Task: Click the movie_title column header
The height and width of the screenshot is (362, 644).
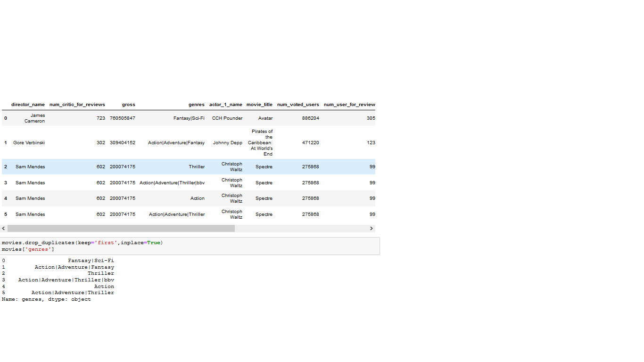Action: (x=259, y=105)
